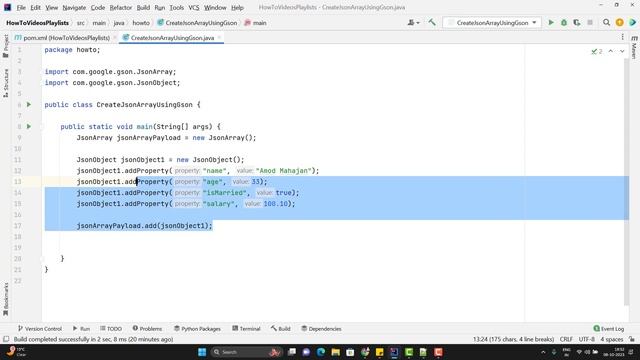
Task: Click the main method breadcrumb
Action: [256, 23]
